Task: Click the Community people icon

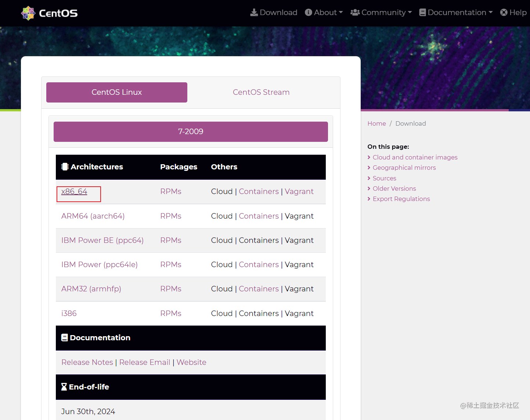Action: coord(355,12)
